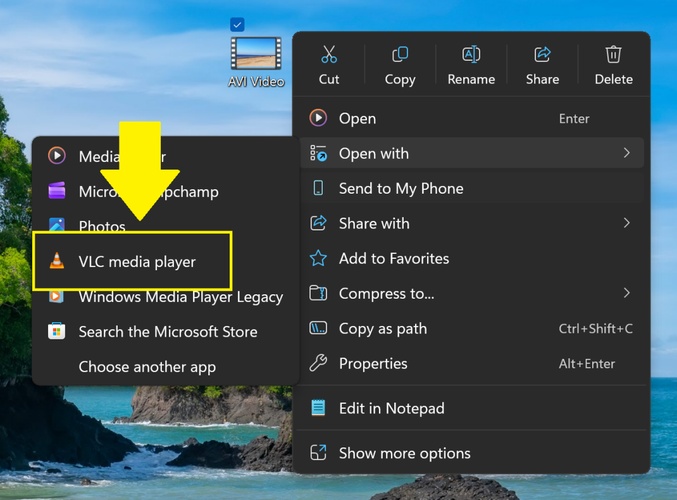Viewport: 677px width, 500px height.
Task: Click the Share with label text
Action: 374,223
